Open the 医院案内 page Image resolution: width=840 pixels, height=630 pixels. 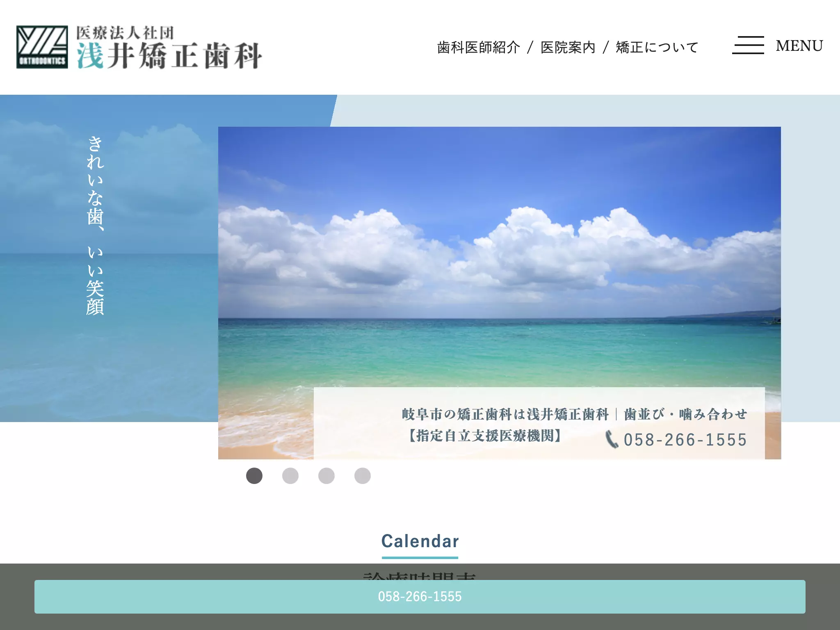[568, 47]
